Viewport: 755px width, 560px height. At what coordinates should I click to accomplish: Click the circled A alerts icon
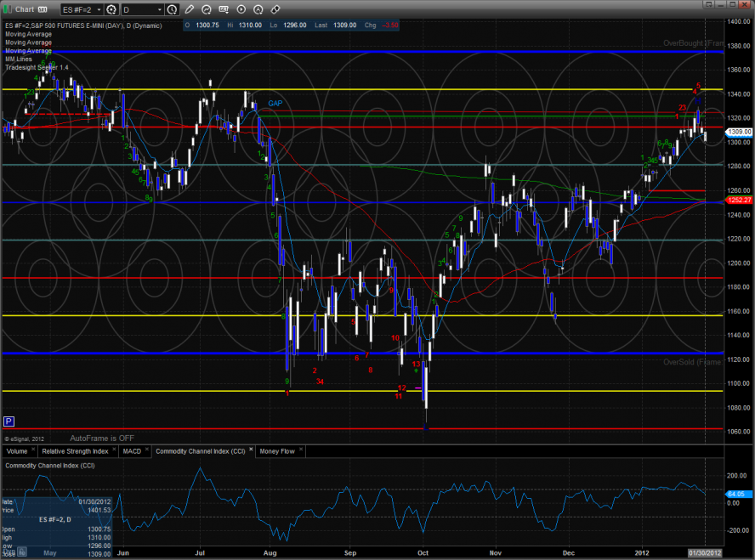click(258, 9)
